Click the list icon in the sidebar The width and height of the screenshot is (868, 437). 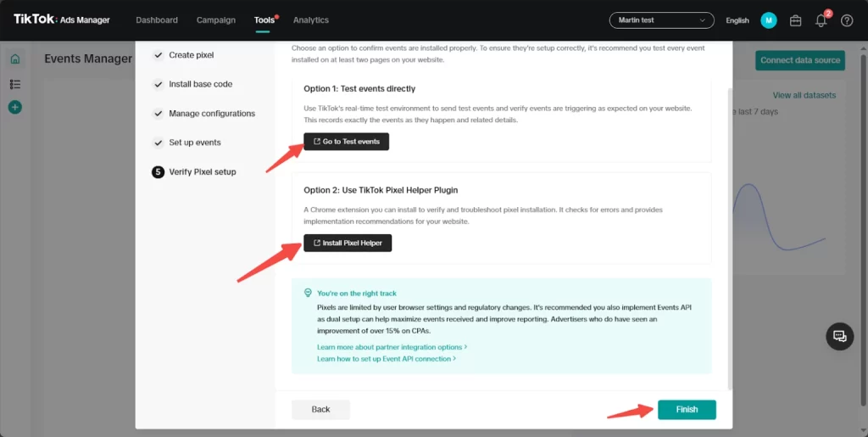pyautogui.click(x=15, y=84)
